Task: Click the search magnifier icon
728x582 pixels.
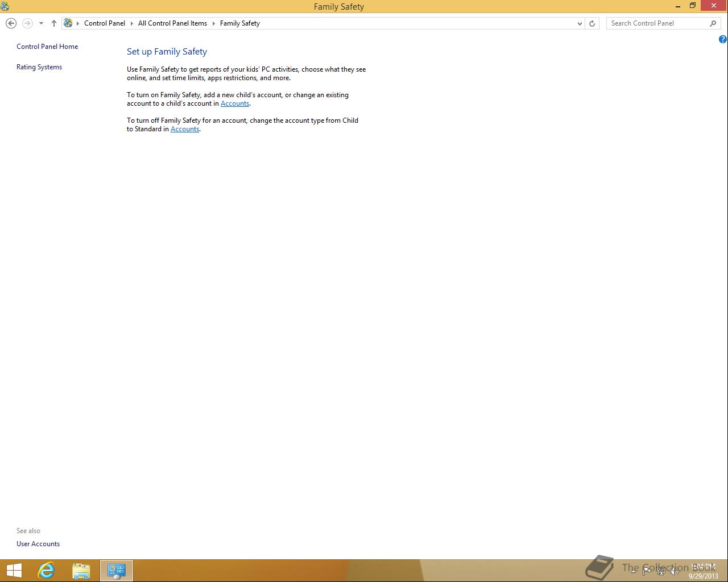Action: point(713,23)
